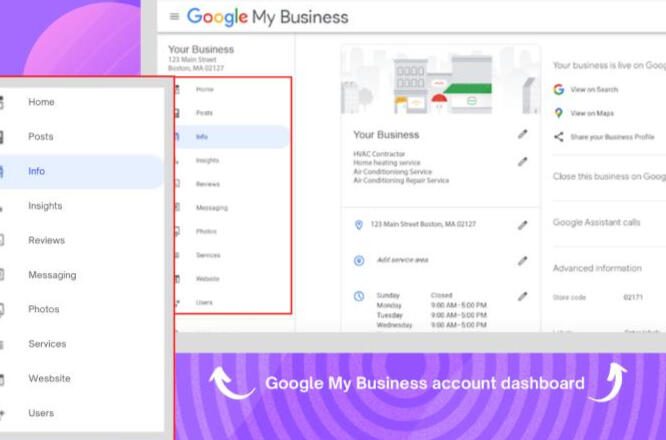This screenshot has width=666, height=440.
Task: Select highlighted Info in enlarged sidebar
Action: click(81, 171)
